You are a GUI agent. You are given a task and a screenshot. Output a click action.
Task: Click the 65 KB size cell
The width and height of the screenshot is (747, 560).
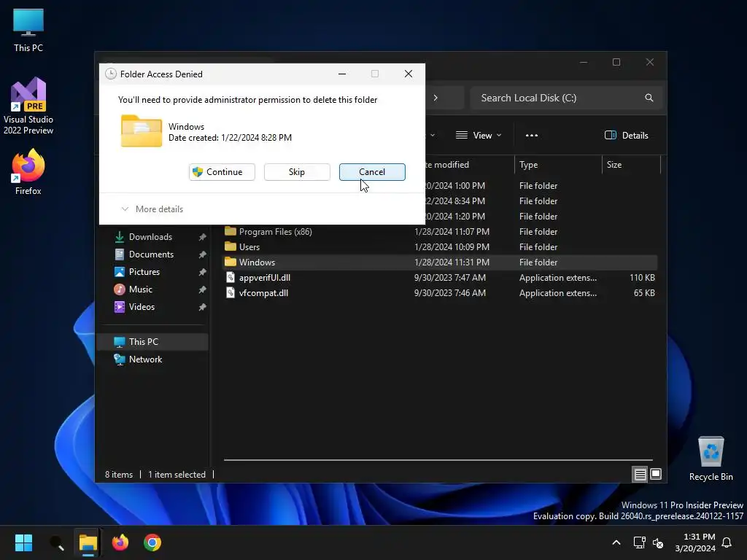tap(644, 293)
